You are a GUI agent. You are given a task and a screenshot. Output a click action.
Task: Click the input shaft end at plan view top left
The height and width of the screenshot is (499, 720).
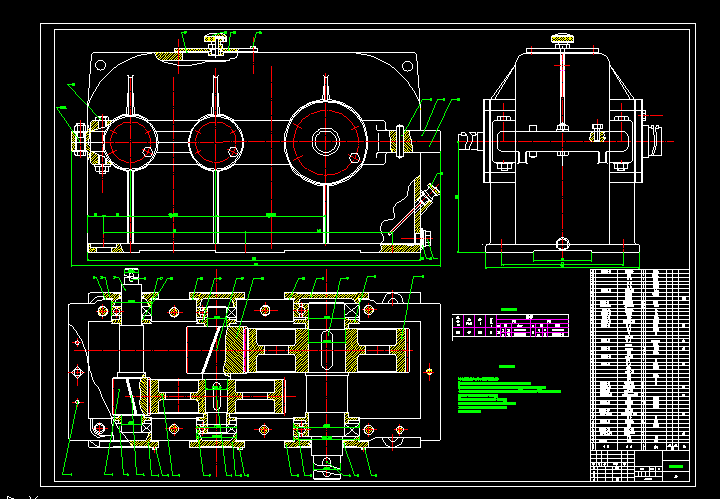pos(131,276)
